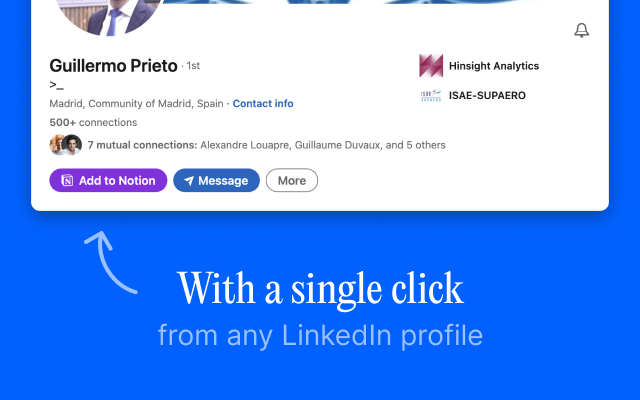Viewport: 640px width, 400px height.
Task: Click the 1st degree connection badge
Action: tap(193, 66)
